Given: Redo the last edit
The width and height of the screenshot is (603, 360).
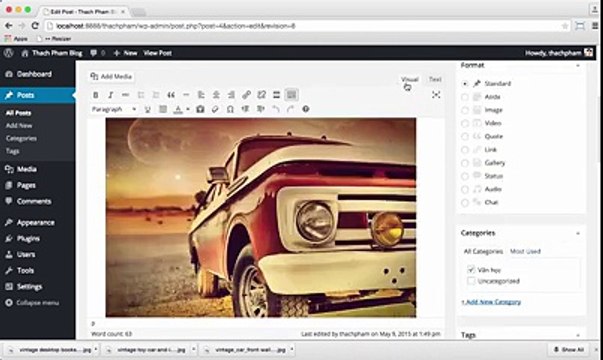Looking at the screenshot, I should point(291,110).
